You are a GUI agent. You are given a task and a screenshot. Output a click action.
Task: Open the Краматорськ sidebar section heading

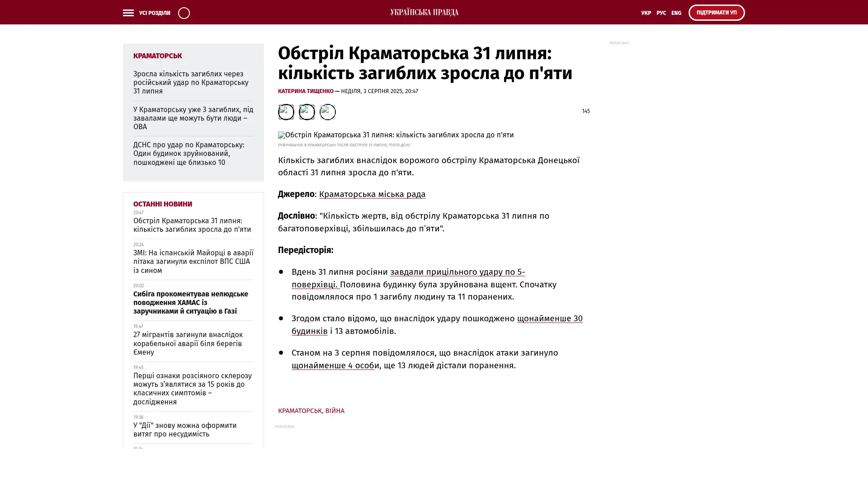click(x=157, y=56)
